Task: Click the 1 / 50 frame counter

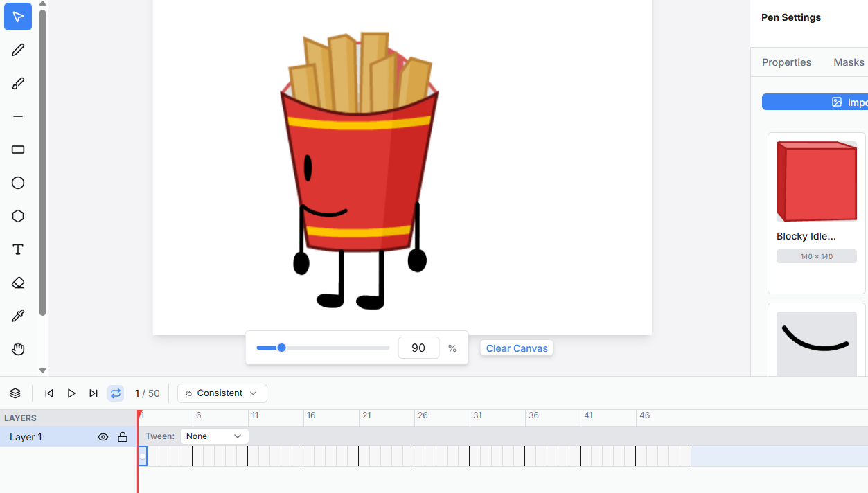Action: point(148,393)
